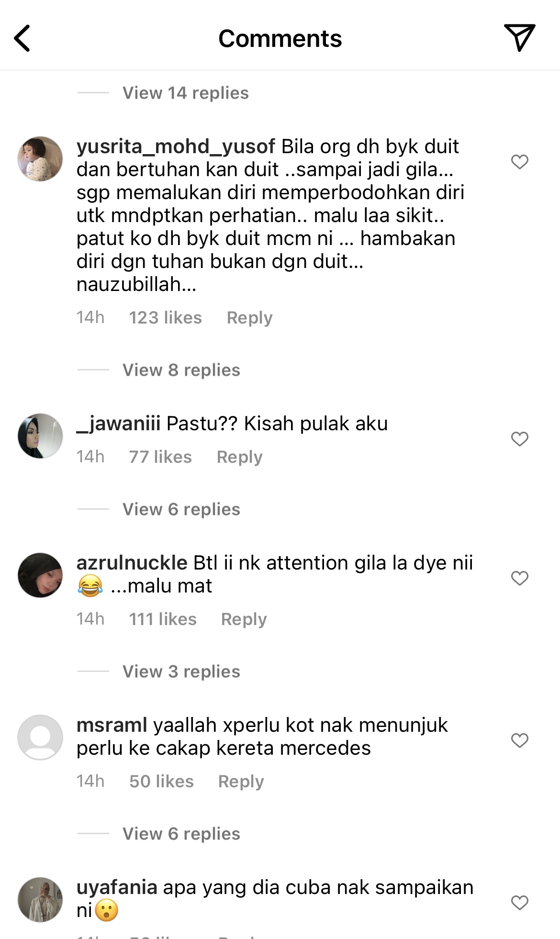
Task: View the 123 likes on yusrita's comment
Action: [165, 318]
